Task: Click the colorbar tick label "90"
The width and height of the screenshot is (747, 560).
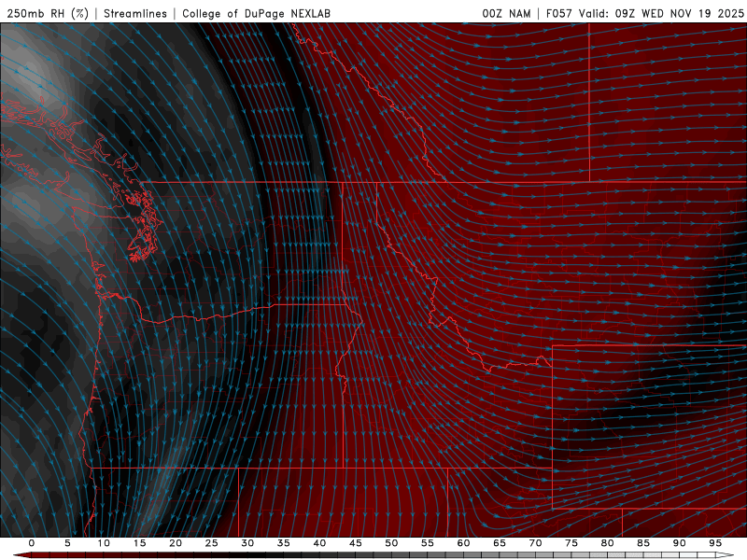Action: pos(680,543)
